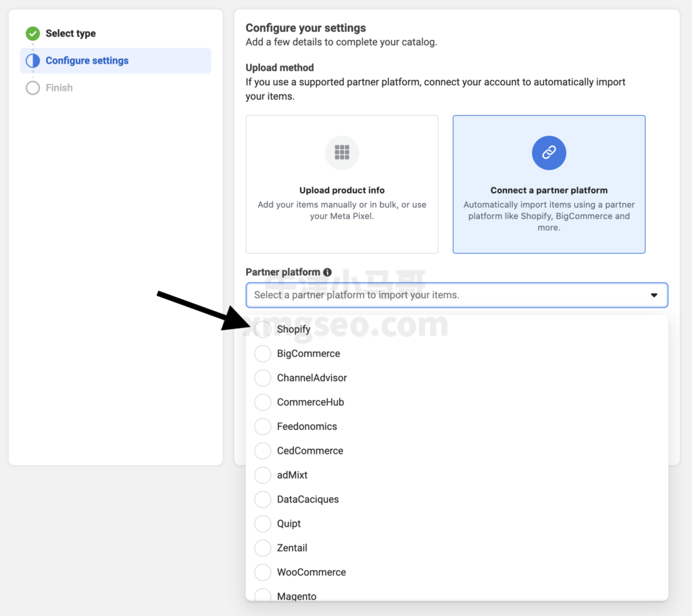Choose the Upload product info card

342,184
